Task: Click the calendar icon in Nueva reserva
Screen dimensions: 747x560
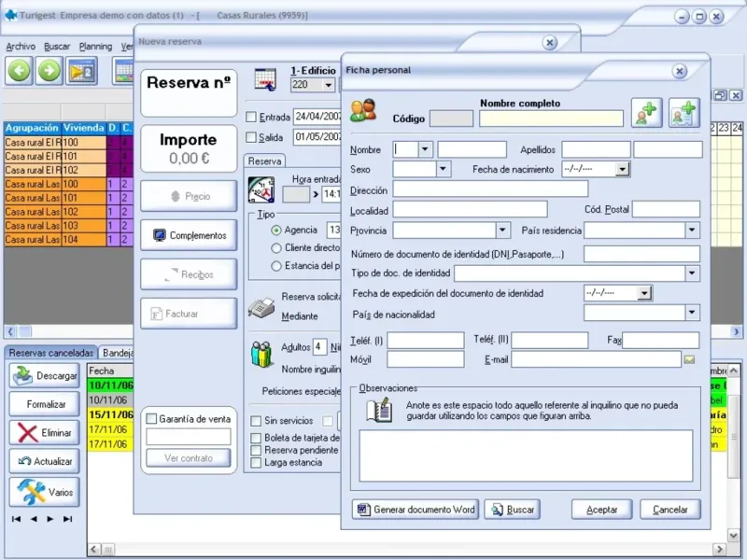Action: (265, 79)
